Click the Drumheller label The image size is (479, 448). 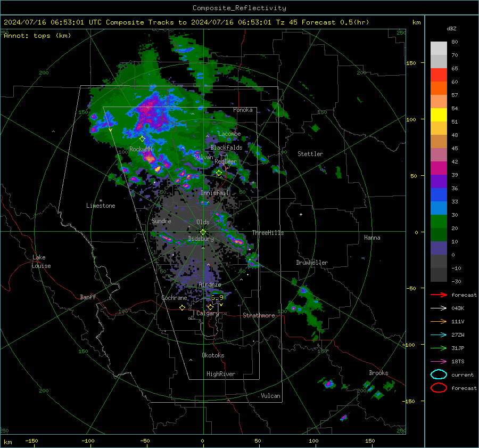[312, 263]
